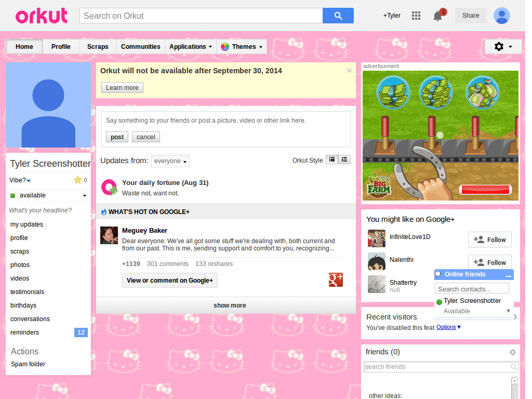The image size is (532, 399).
Task: Click the What's your headline field
Action: point(40,210)
